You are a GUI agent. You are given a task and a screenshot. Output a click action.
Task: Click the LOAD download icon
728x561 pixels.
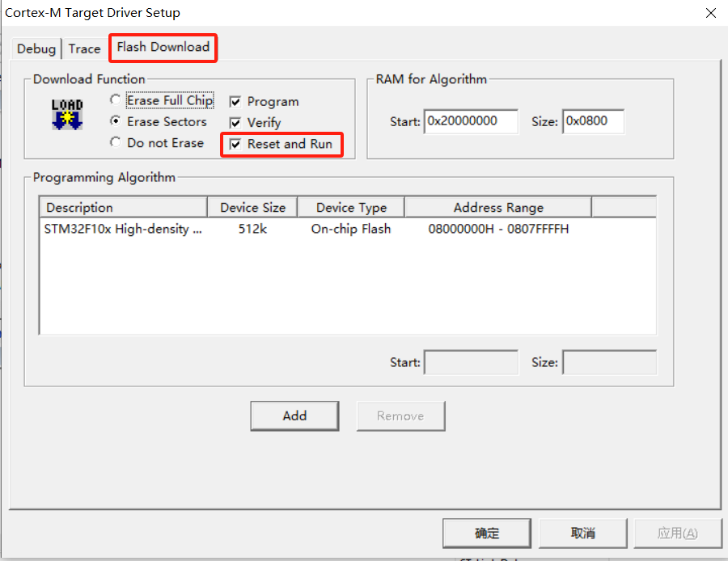tap(67, 114)
